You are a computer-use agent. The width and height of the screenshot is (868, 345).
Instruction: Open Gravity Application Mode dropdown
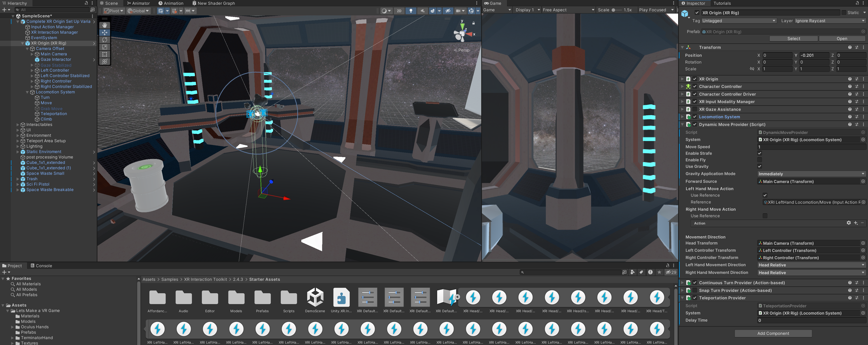pos(811,174)
